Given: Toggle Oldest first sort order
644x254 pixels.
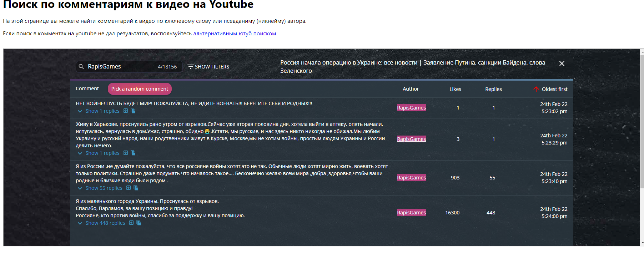Looking at the screenshot, I should click(550, 89).
